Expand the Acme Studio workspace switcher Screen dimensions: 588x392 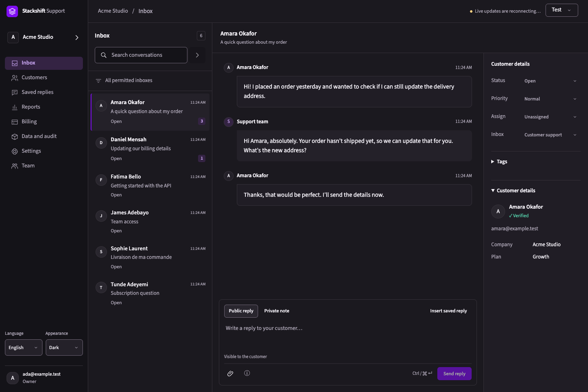point(44,37)
